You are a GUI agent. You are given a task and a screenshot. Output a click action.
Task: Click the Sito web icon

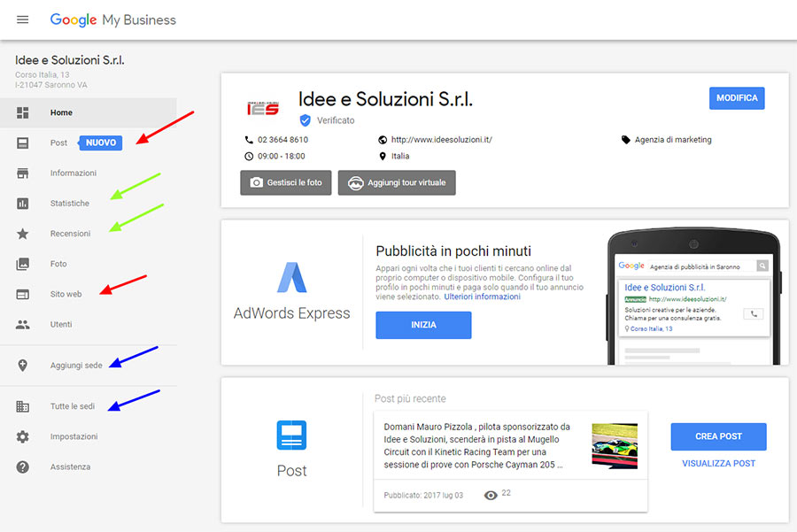(x=22, y=294)
